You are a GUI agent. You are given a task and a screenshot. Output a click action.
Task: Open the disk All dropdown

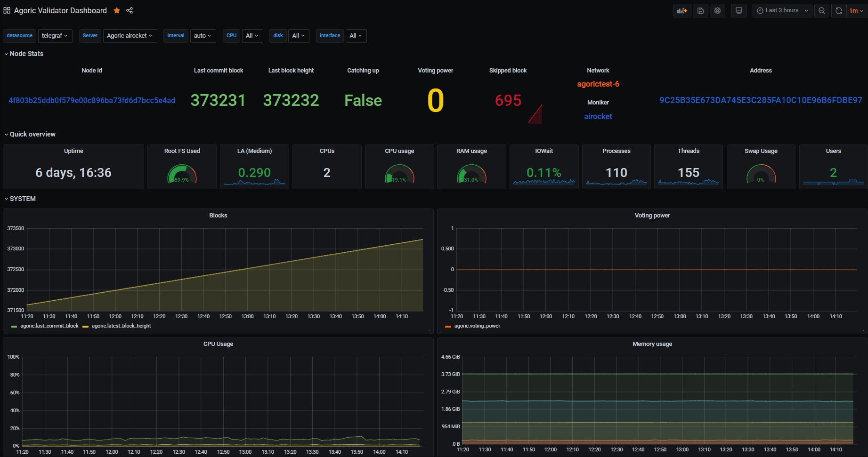[x=298, y=36]
